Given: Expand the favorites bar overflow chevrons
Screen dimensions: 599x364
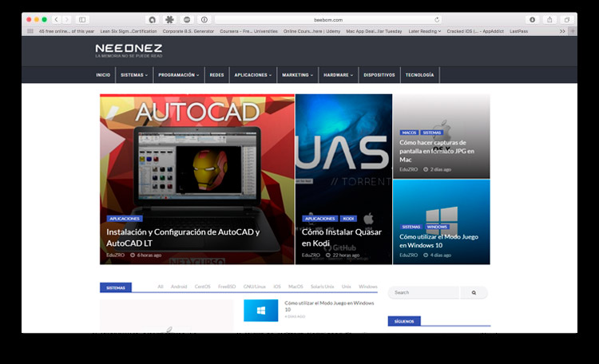Looking at the screenshot, I should (x=562, y=31).
